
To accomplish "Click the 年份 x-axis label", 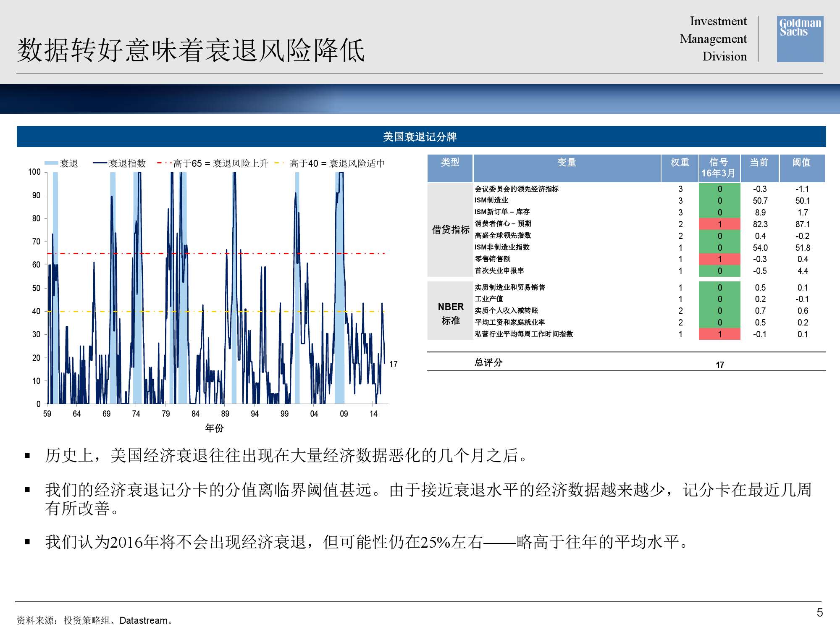I will click(x=214, y=428).
